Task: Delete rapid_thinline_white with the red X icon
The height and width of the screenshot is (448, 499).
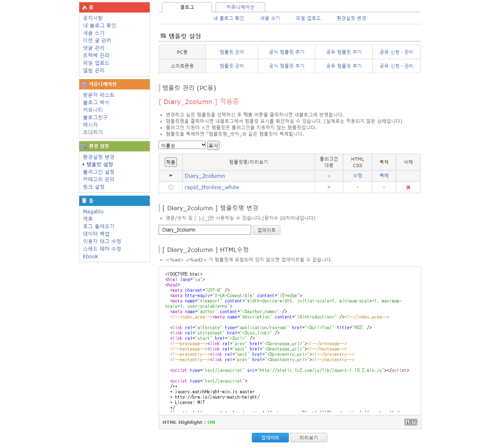Action: pyautogui.click(x=408, y=187)
